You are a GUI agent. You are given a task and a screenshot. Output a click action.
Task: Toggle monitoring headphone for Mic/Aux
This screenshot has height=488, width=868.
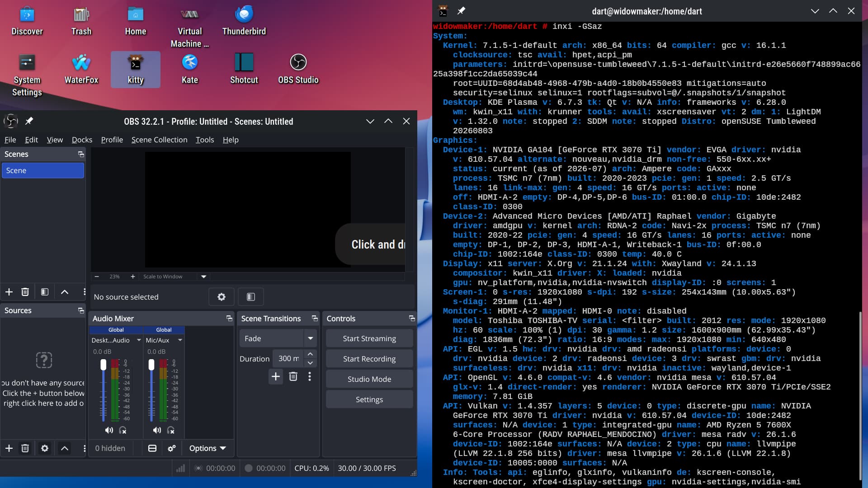(170, 430)
